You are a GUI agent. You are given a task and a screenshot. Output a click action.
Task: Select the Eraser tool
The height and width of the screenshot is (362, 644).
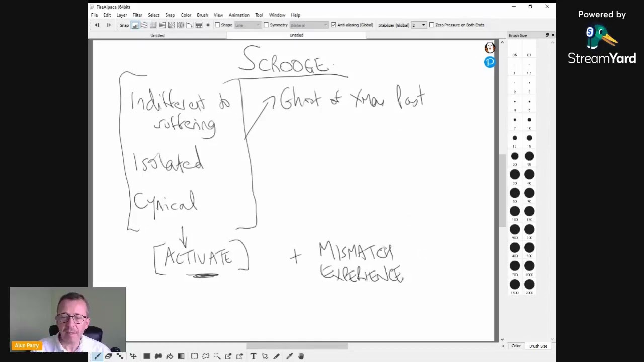pyautogui.click(x=108, y=356)
